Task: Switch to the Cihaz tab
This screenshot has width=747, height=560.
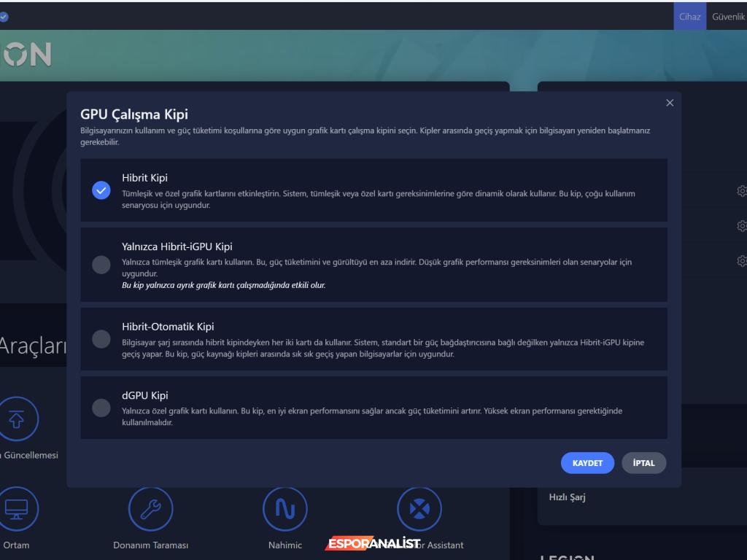Action: tap(689, 16)
